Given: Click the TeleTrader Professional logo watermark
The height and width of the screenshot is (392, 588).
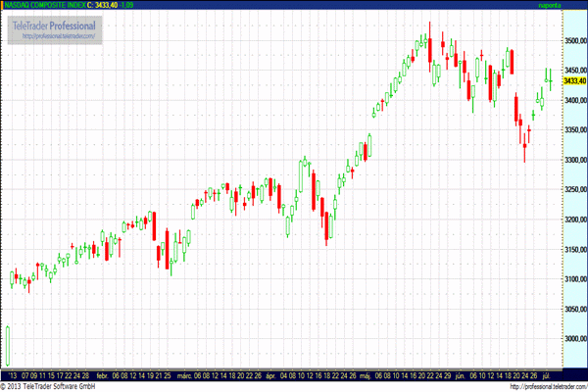Looking at the screenshot, I should point(55,24).
